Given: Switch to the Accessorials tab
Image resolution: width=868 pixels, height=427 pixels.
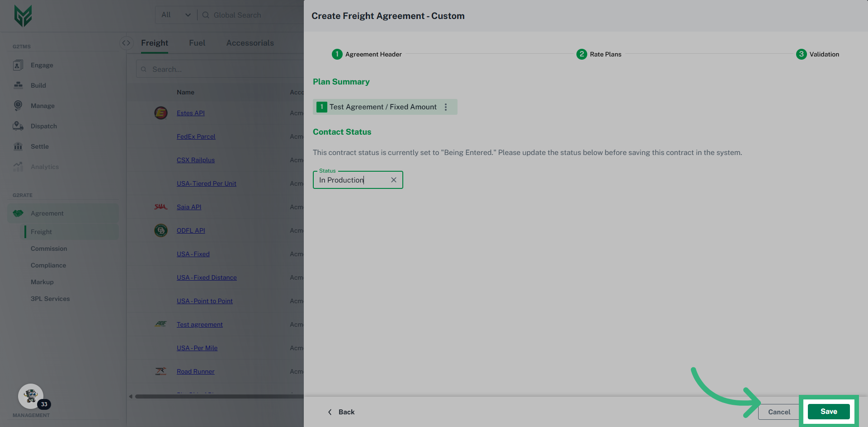Looking at the screenshot, I should [250, 43].
